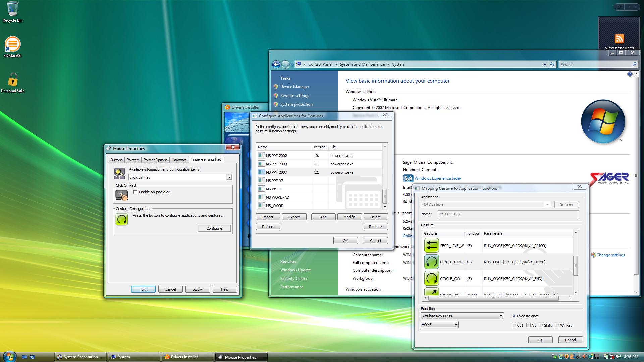Screen dimensions: 644x362
Task: Check the Alt modifier checkbox
Action: click(528, 325)
